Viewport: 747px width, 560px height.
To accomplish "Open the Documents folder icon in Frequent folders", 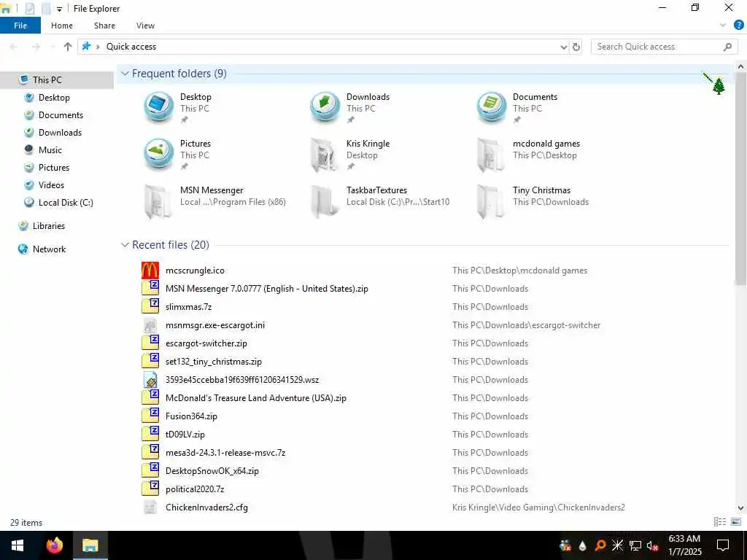I will (x=491, y=107).
